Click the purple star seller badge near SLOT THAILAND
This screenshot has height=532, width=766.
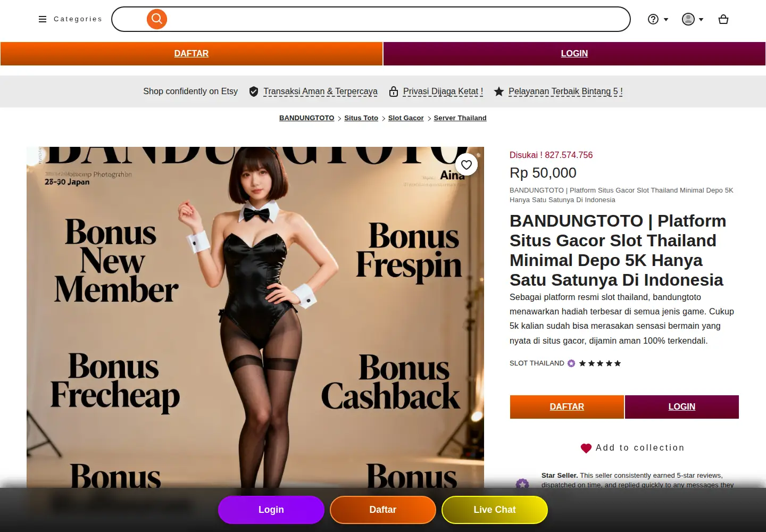pyautogui.click(x=571, y=363)
